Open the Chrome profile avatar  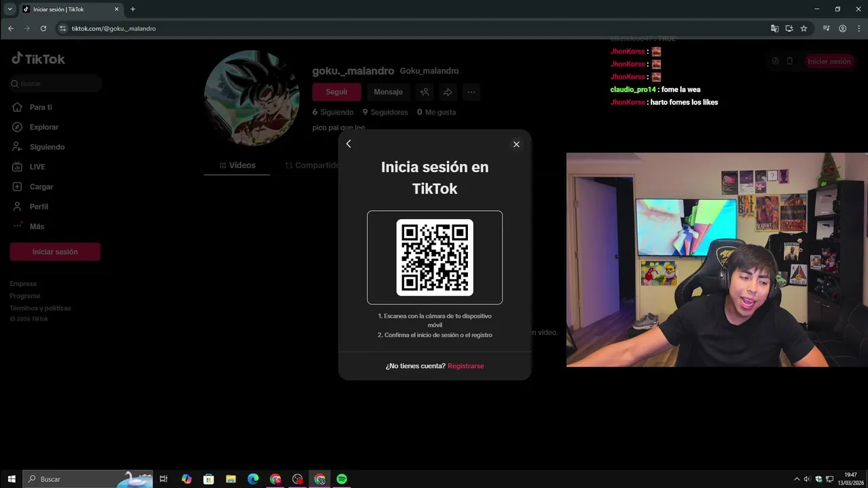click(x=842, y=28)
